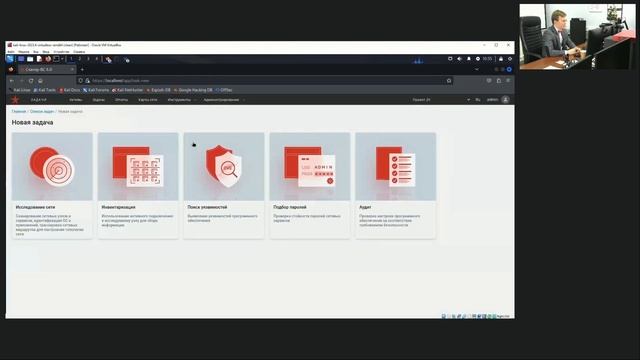
Task: Click the display tray icon left of speaker
Action: (450, 59)
